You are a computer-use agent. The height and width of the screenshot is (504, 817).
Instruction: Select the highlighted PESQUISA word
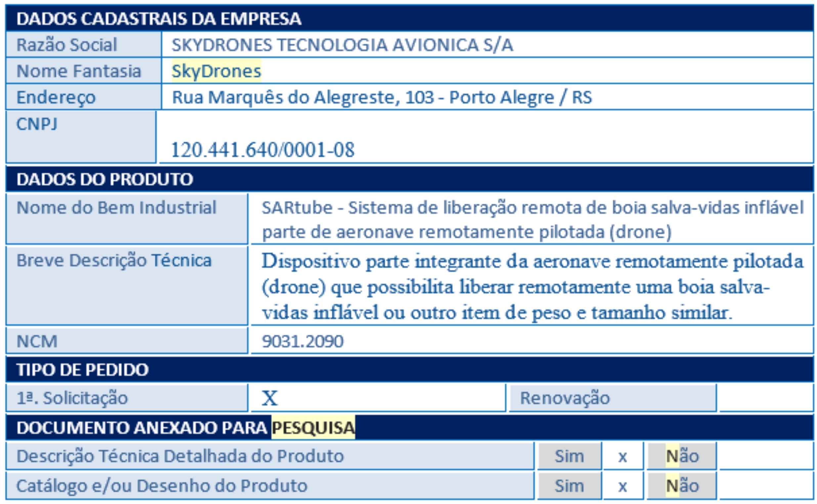click(x=313, y=428)
